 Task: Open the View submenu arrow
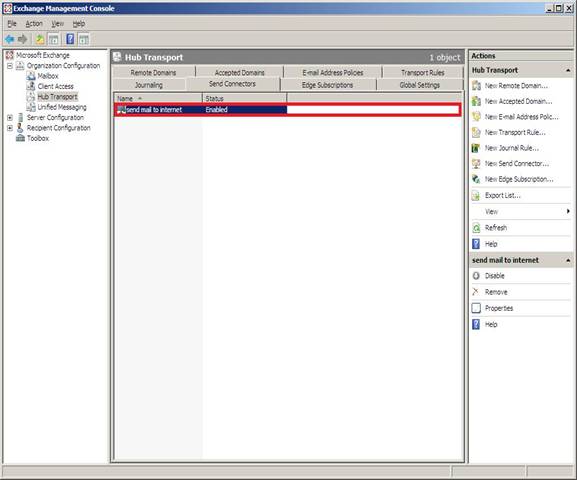pyautogui.click(x=568, y=211)
